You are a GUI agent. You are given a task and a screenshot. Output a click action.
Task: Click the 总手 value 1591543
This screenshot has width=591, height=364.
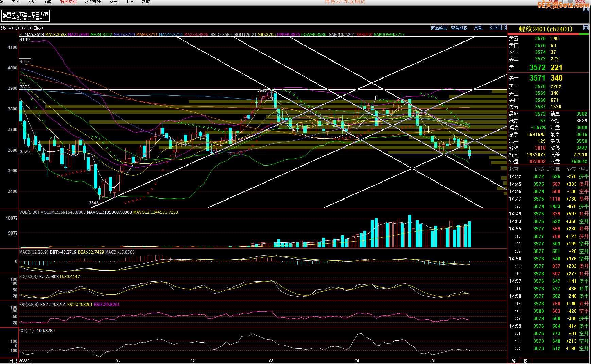(x=536, y=134)
